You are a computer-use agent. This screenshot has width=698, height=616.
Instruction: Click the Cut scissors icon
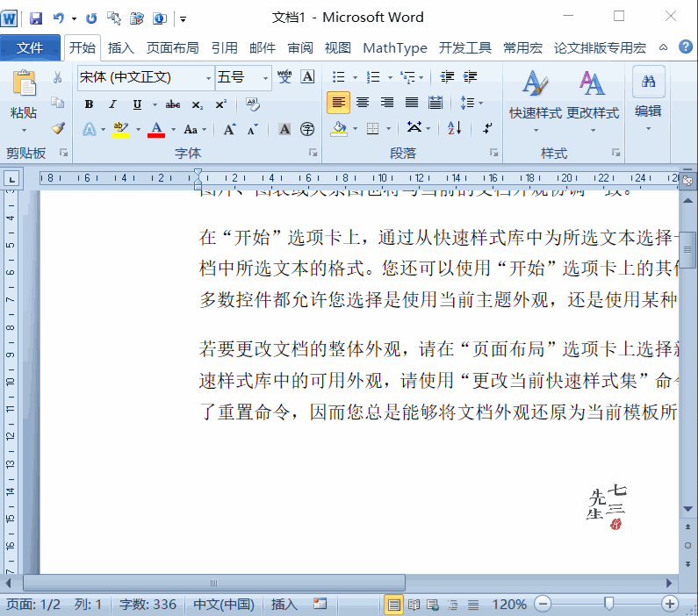point(57,77)
